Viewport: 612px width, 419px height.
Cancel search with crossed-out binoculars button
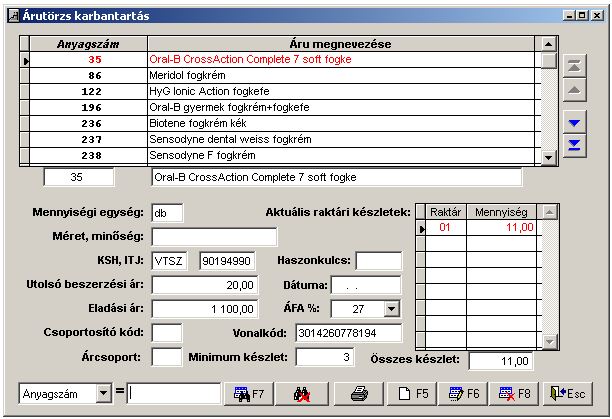click(x=302, y=394)
